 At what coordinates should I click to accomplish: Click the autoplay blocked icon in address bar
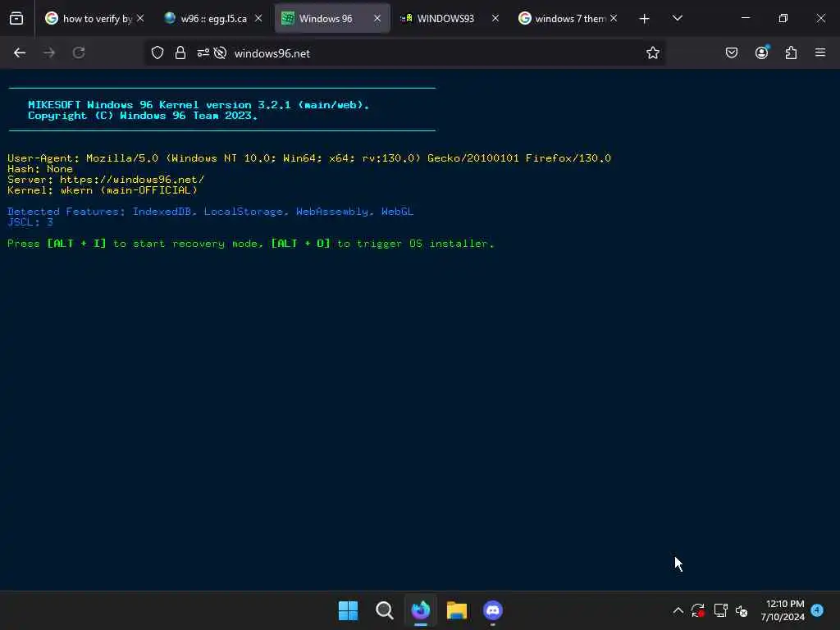[x=220, y=53]
